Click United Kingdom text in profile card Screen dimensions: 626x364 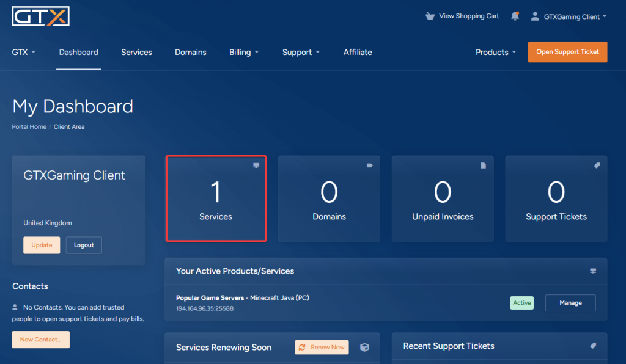[48, 223]
